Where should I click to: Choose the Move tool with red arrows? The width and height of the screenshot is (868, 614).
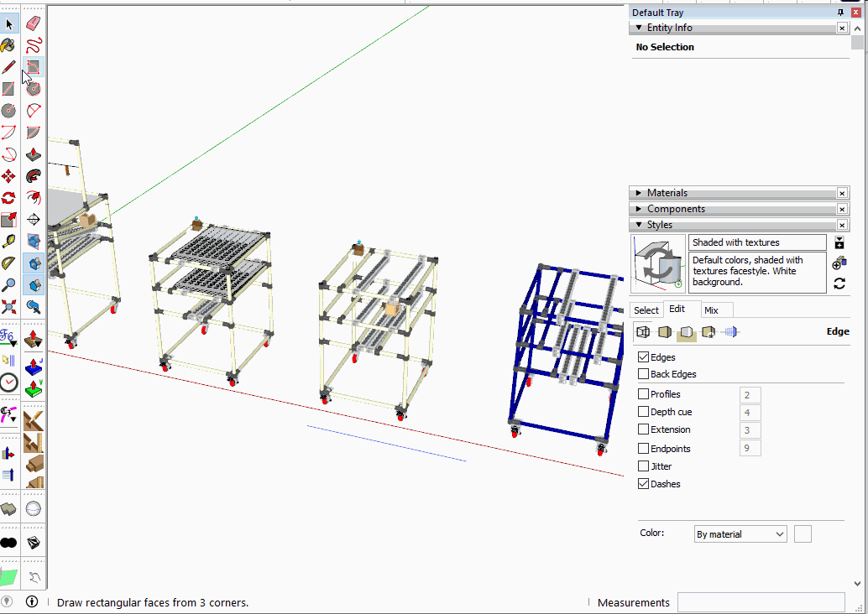(x=9, y=176)
